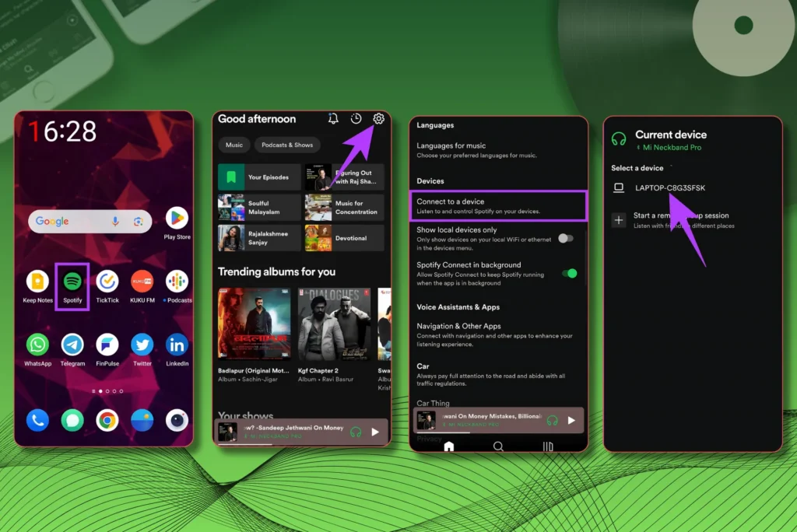Open the green Messages app in the dock
This screenshot has width=797, height=532.
click(x=72, y=421)
